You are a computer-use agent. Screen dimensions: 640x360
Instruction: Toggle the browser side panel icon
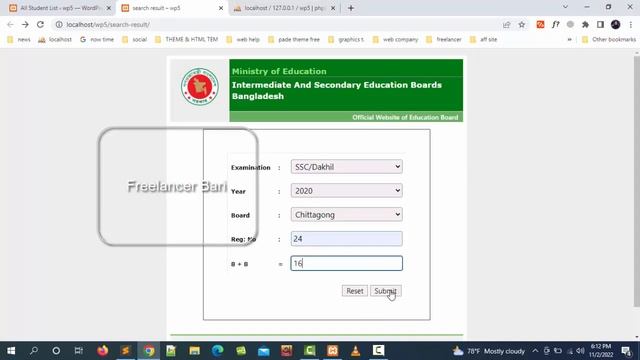point(600,24)
